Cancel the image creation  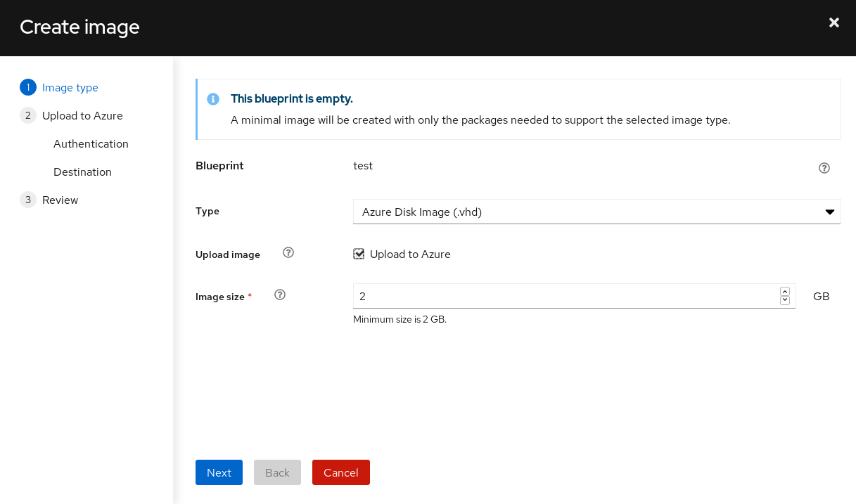(340, 472)
